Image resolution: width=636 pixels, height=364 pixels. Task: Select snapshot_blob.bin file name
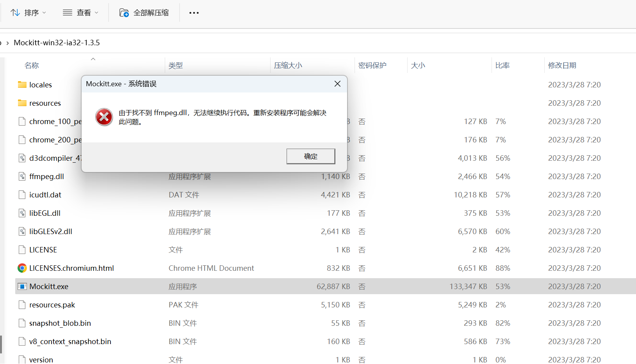point(60,323)
